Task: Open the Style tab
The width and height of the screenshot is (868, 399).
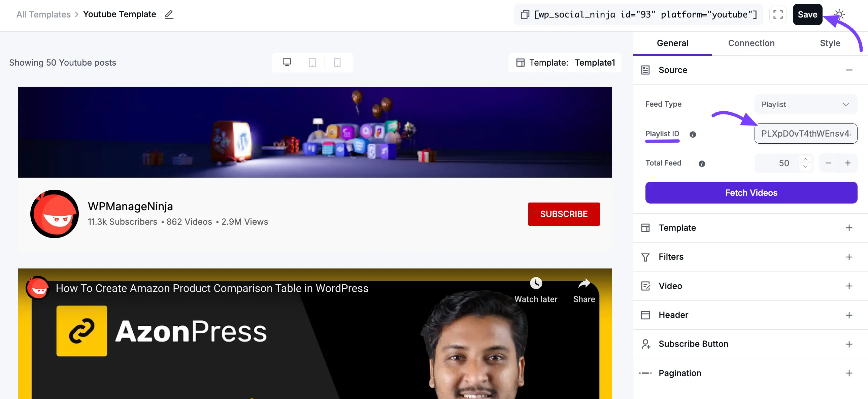Action: pos(830,43)
